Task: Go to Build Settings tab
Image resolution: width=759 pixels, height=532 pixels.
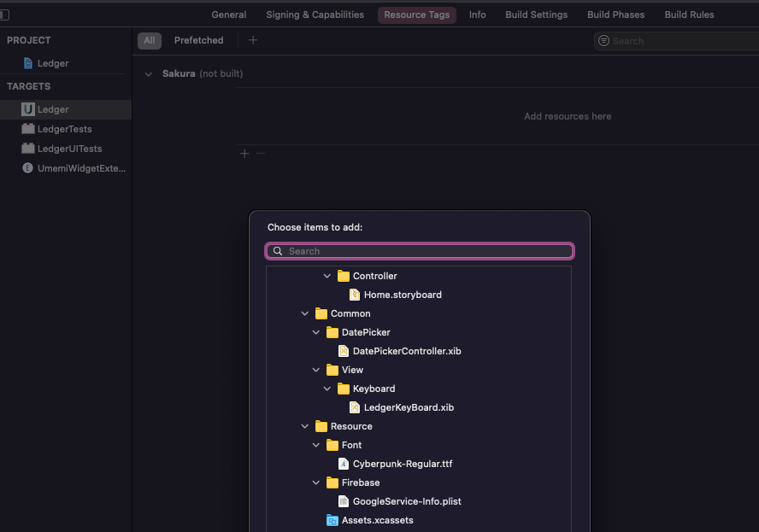Action: (536, 15)
